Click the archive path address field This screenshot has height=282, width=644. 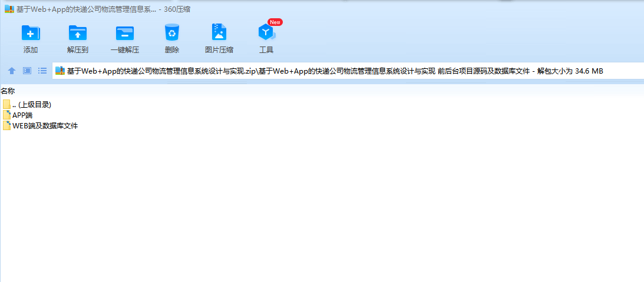click(x=348, y=71)
